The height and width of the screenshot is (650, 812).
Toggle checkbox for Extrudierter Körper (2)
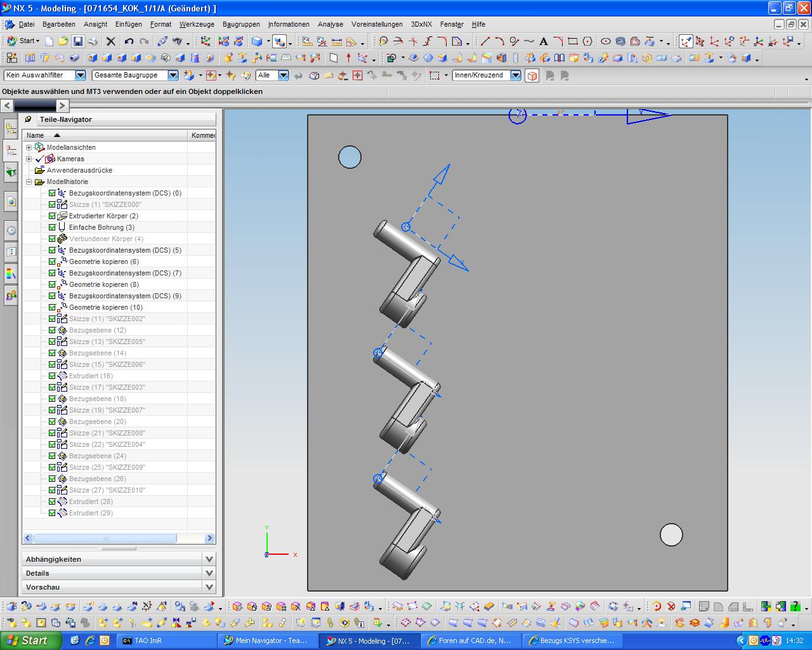(x=52, y=216)
